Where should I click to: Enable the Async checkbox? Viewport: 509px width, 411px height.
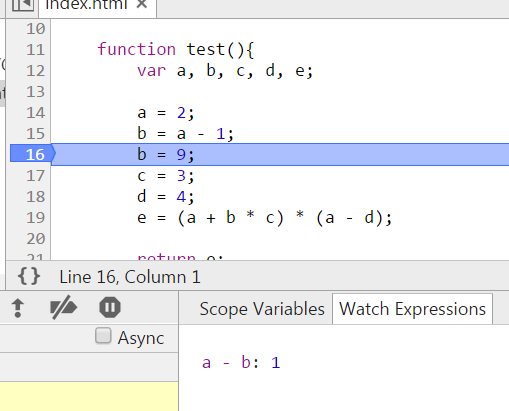103,336
